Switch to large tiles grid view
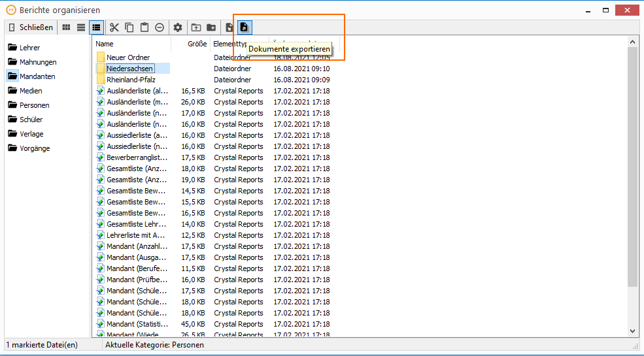The height and width of the screenshot is (356, 644). (x=66, y=27)
